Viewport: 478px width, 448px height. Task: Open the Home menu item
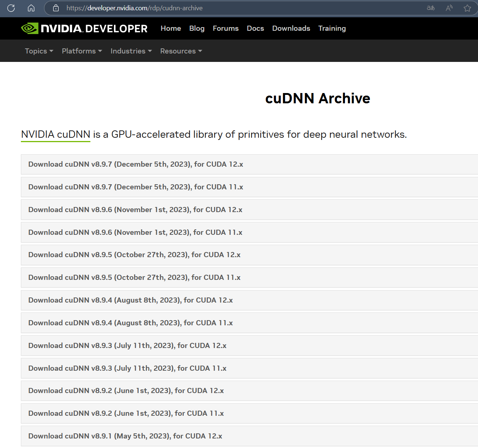pyautogui.click(x=171, y=28)
